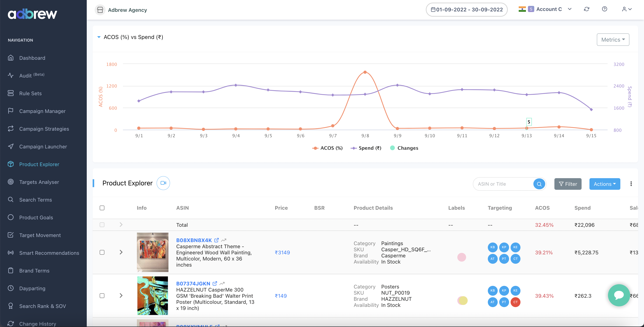Expand the B08XBN8X4K product row

pos(121,252)
